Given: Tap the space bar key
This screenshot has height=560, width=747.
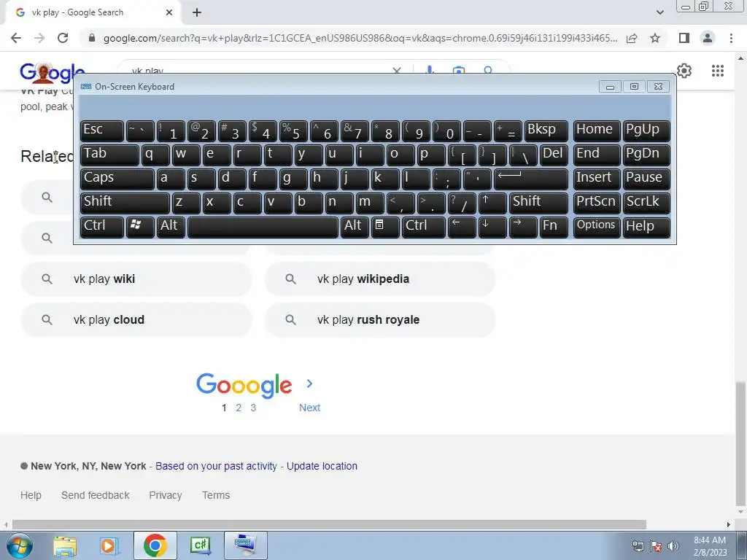Looking at the screenshot, I should 263,227.
